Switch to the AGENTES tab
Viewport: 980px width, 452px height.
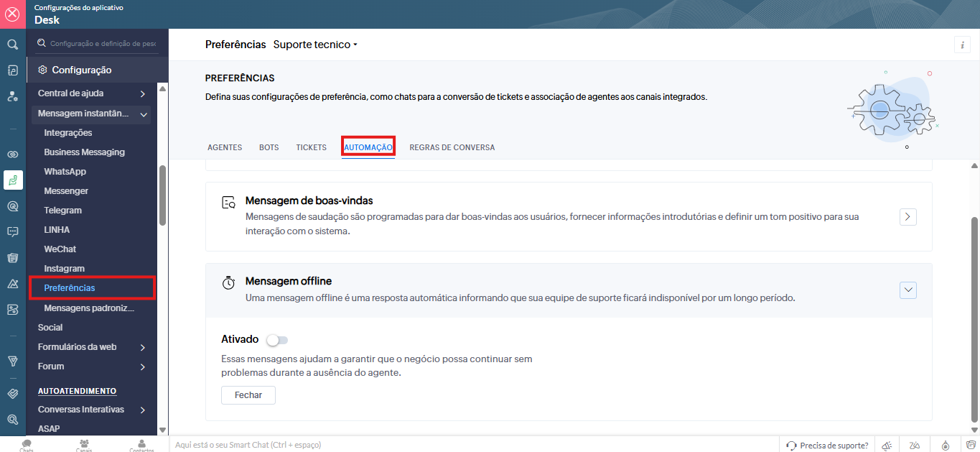click(224, 147)
